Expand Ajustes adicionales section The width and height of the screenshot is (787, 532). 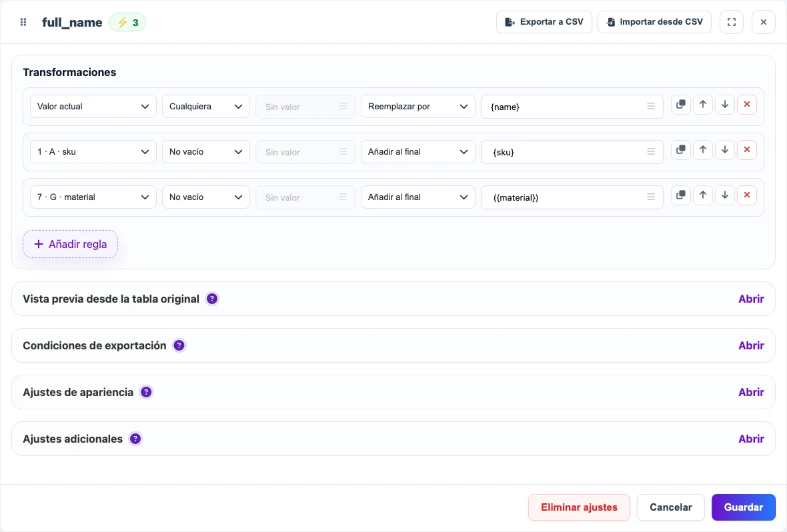(751, 439)
